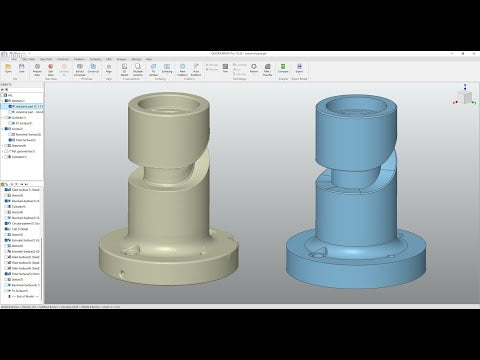
Task: Switch to the Home ribbon tab
Action: [x=13, y=59]
